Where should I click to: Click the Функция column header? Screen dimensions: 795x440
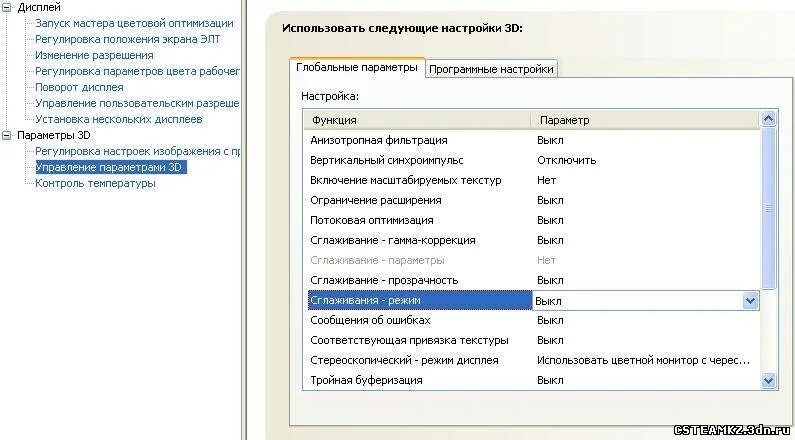417,120
